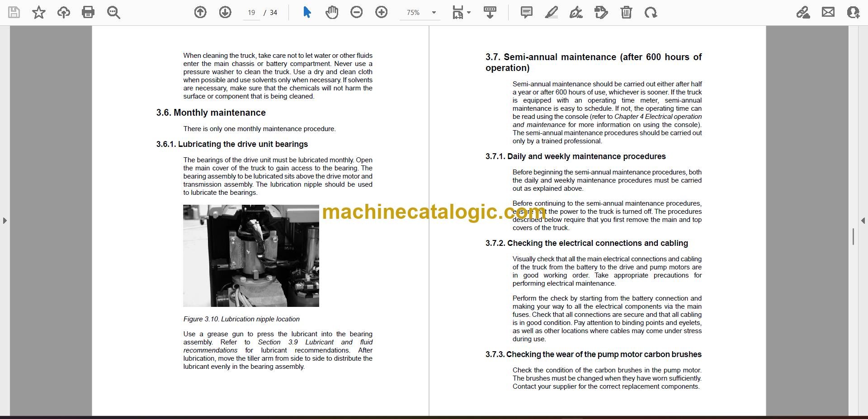
Task: Print the document
Action: 88,12
